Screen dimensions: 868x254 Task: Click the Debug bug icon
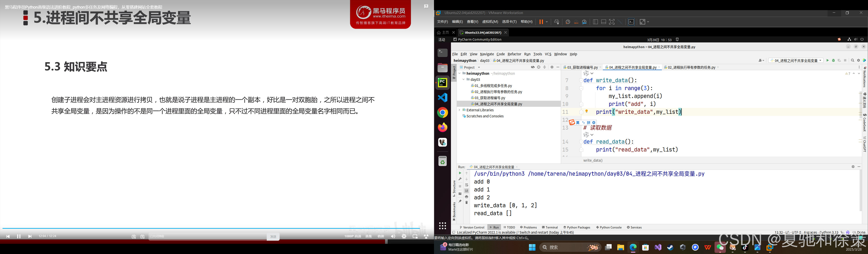833,61
